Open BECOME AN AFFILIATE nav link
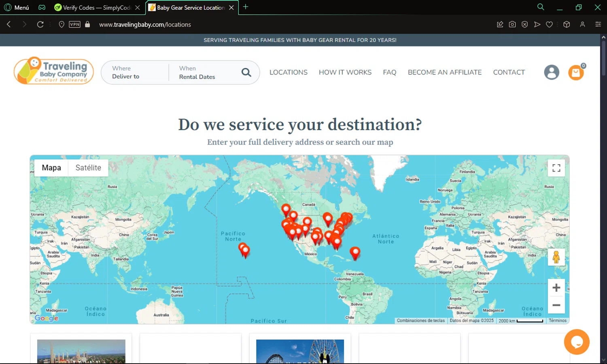Image resolution: width=607 pixels, height=364 pixels. 445,72
